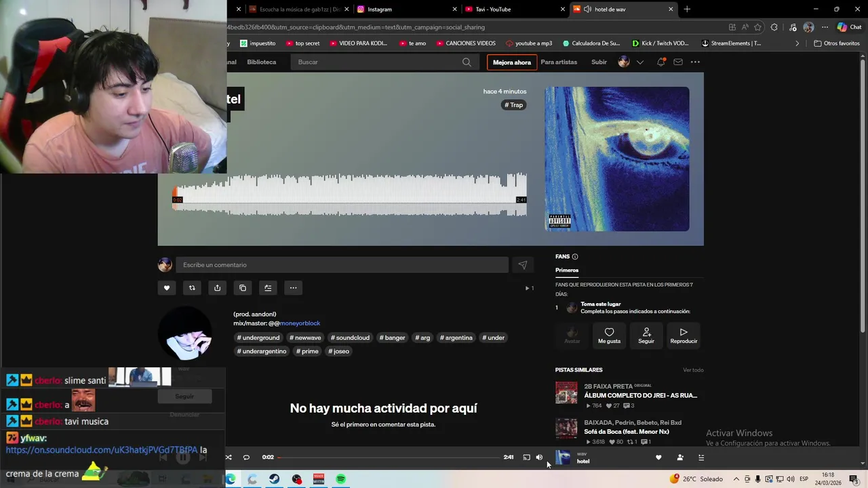The height and width of the screenshot is (488, 868).
Task: Switch to the Instagram tab
Action: 407,9
